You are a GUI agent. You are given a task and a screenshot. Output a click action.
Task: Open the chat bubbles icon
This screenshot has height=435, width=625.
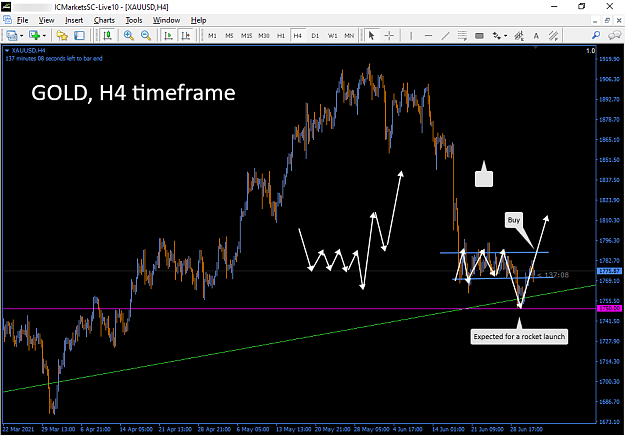pyautogui.click(x=614, y=35)
